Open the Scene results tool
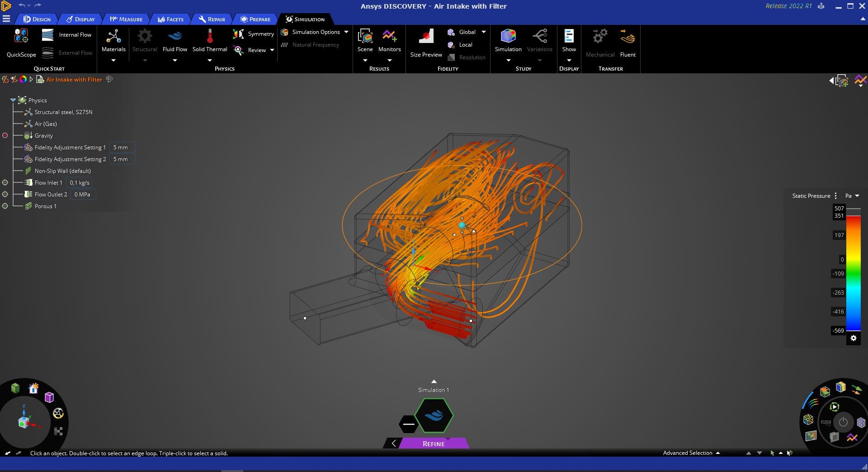 coord(365,41)
